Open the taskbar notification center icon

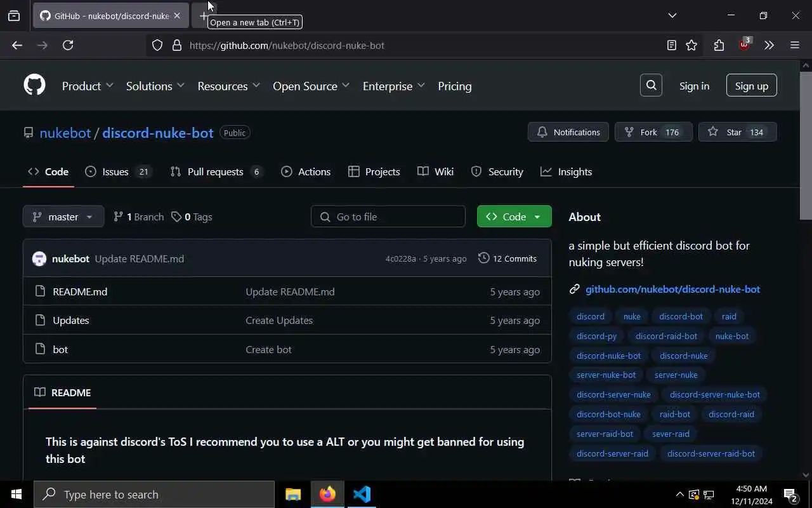click(790, 494)
